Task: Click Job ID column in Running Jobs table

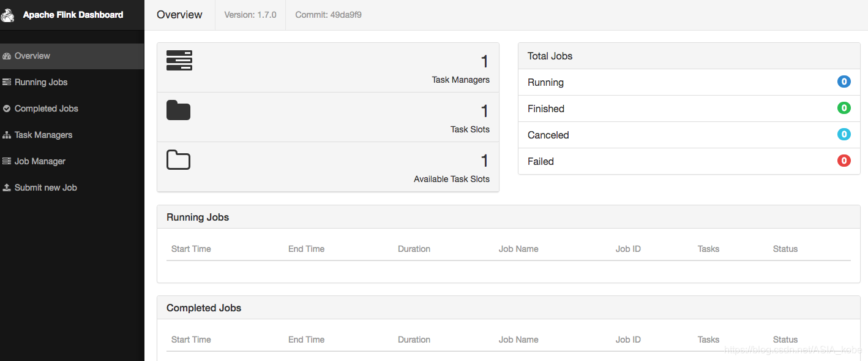Action: pyautogui.click(x=628, y=249)
